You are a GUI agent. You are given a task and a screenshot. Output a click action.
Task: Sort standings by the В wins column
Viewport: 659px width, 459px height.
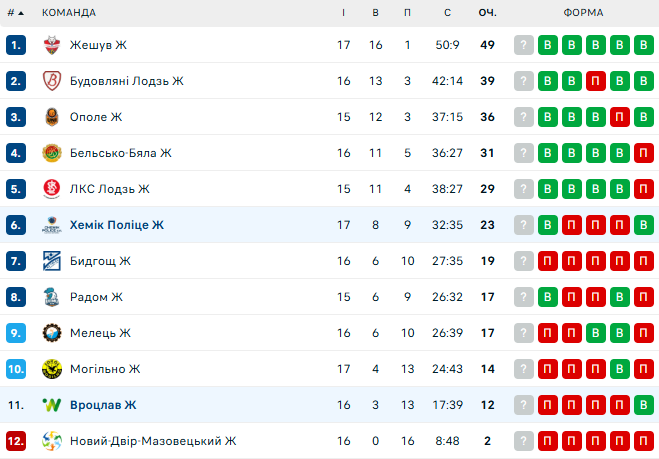375,13
